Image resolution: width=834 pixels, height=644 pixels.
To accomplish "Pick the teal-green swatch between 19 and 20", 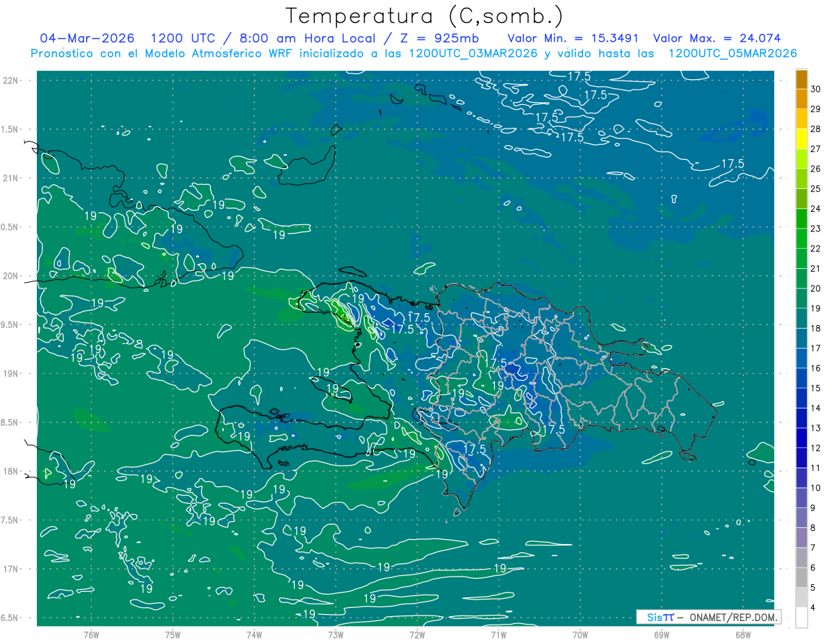I will [x=801, y=299].
